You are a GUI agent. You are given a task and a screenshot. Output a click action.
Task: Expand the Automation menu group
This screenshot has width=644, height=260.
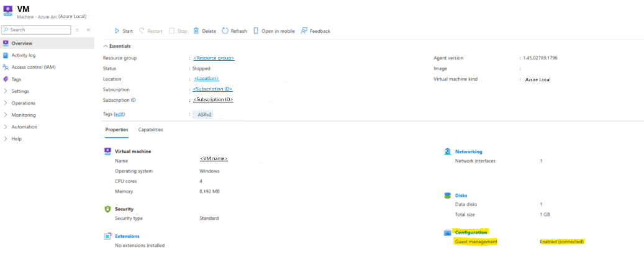pyautogui.click(x=24, y=127)
